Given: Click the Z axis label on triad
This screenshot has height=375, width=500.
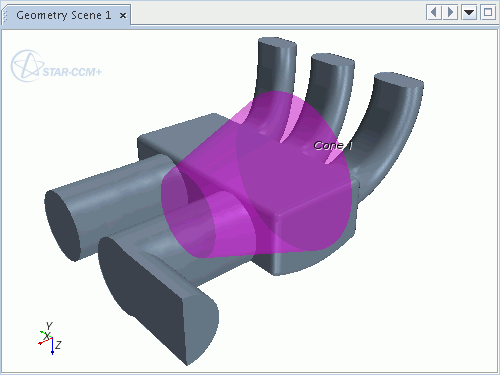Looking at the screenshot, I should click(x=58, y=345).
